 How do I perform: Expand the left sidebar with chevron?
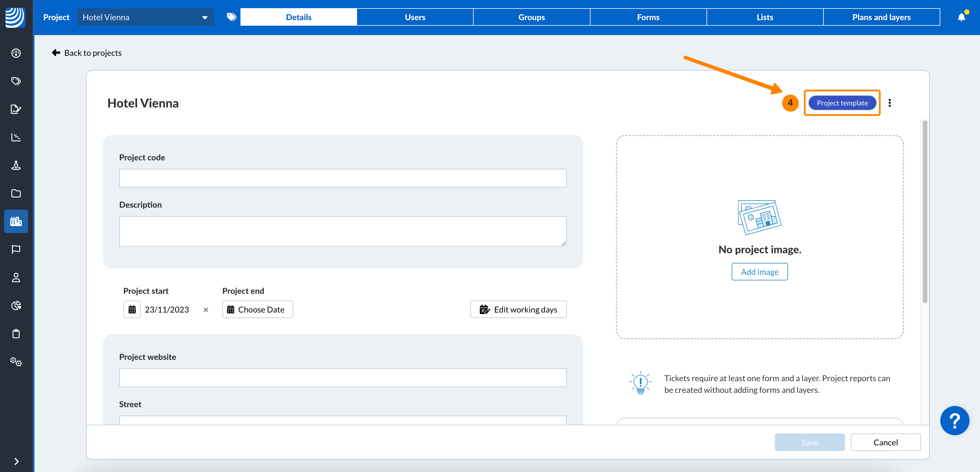pos(16,461)
